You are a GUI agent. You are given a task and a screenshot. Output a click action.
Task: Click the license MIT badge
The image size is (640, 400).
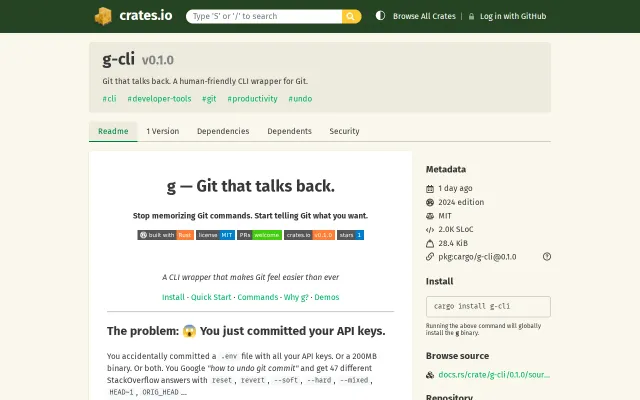click(216, 235)
